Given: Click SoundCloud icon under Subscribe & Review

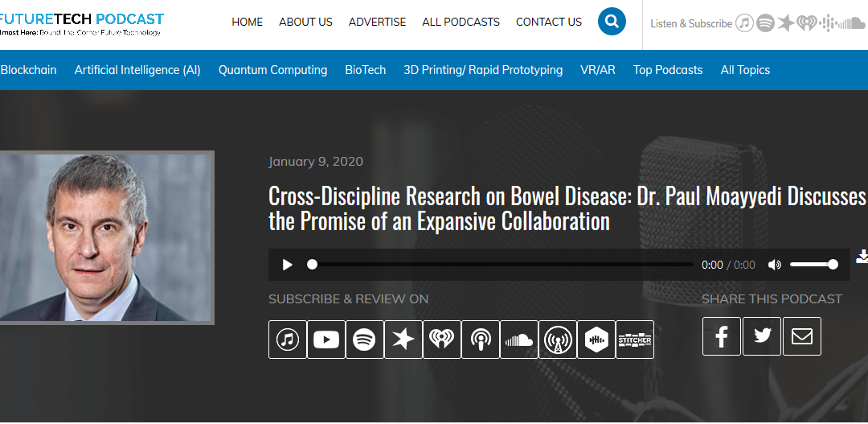Looking at the screenshot, I should tap(519, 340).
